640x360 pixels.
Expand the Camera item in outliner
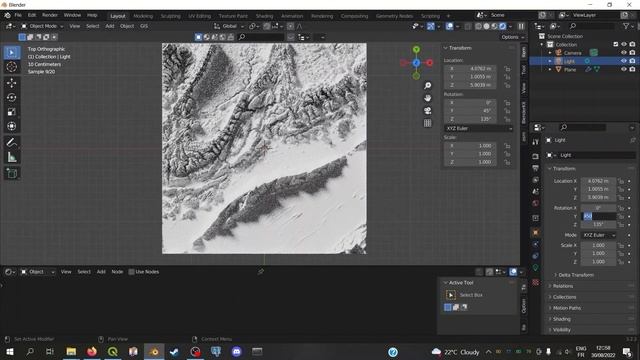(x=550, y=53)
